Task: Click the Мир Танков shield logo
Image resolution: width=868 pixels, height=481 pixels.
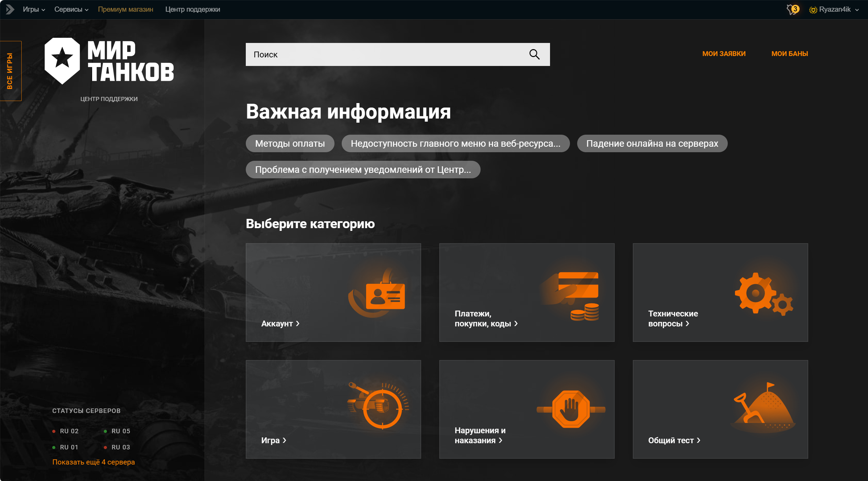Action: tap(63, 61)
